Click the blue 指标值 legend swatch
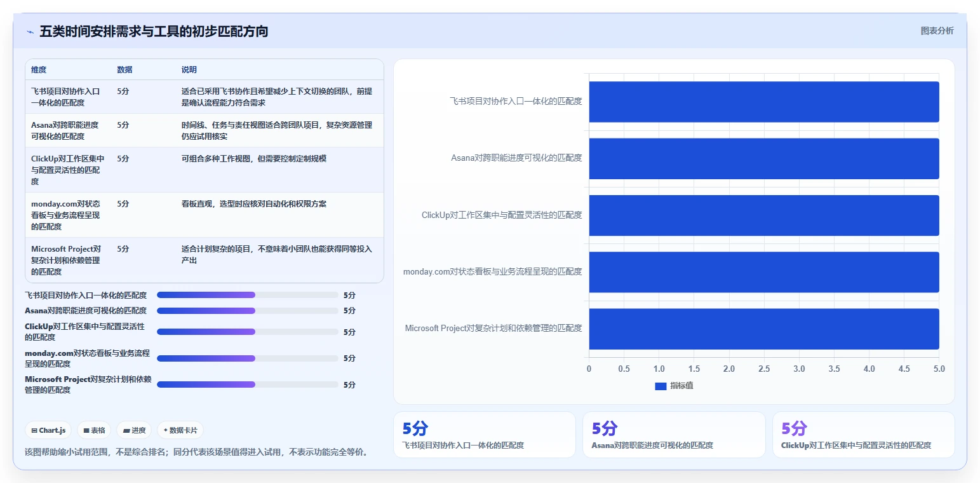 click(x=661, y=386)
